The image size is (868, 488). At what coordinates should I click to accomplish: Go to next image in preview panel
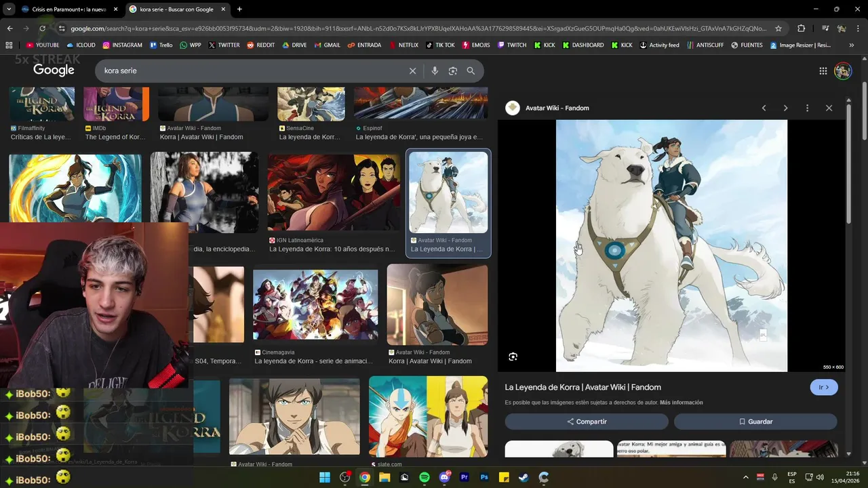(x=785, y=108)
